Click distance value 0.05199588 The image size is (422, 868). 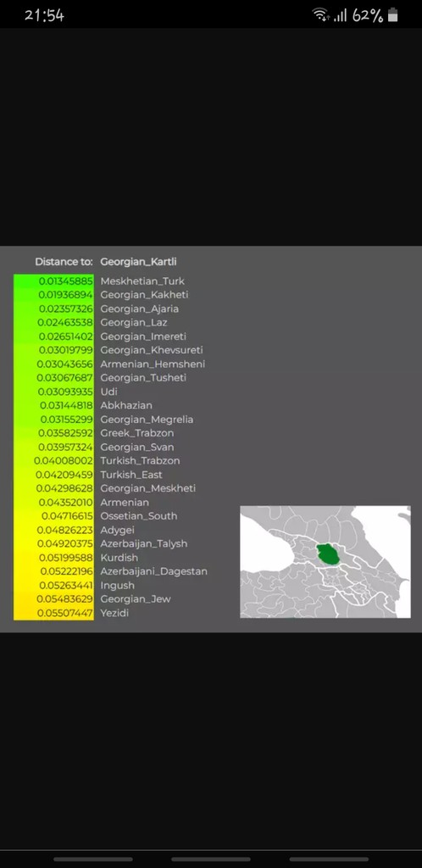coord(66,558)
